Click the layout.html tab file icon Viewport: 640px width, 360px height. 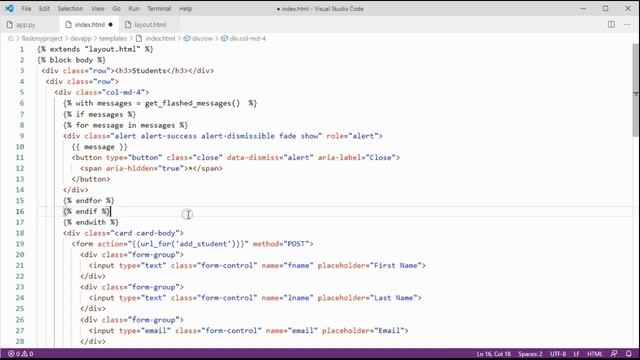(x=128, y=25)
